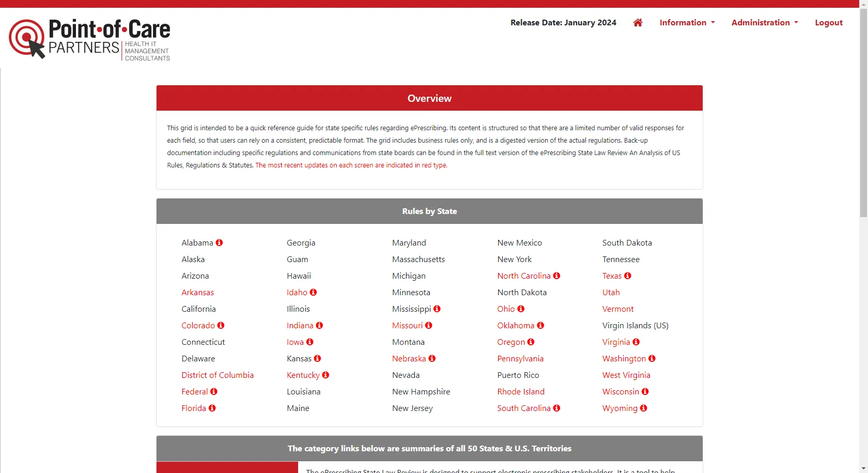Screen dimensions: 868x473
Task: Select South Dakota from the list
Action: pos(627,242)
